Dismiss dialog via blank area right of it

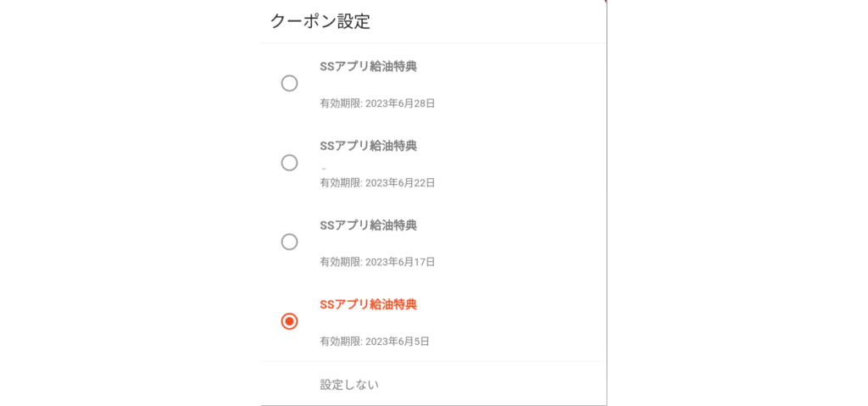coord(737,203)
